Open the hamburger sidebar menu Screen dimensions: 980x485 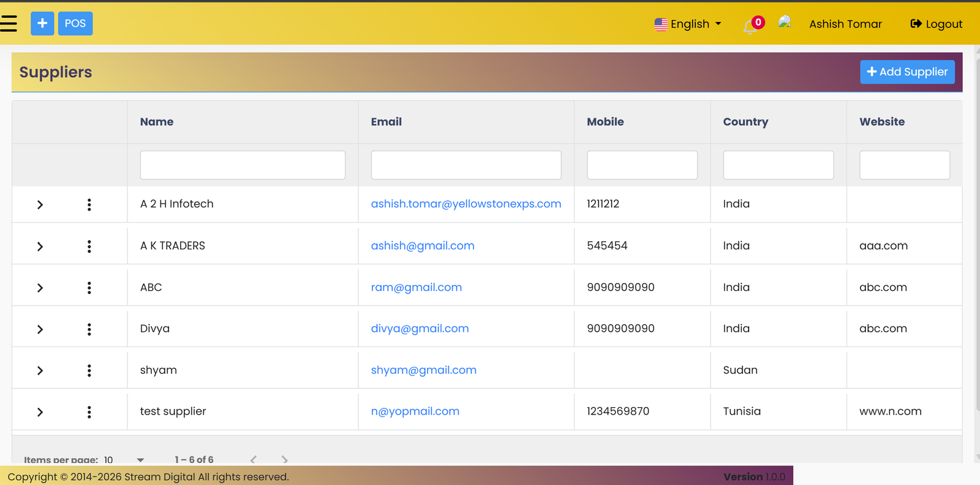[x=9, y=23]
